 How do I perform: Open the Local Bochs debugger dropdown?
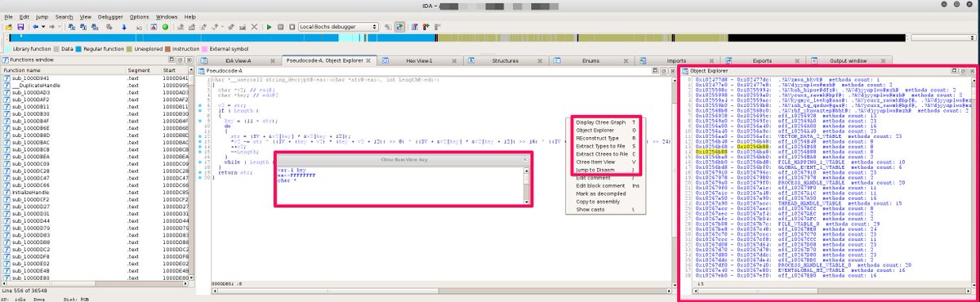338,27
